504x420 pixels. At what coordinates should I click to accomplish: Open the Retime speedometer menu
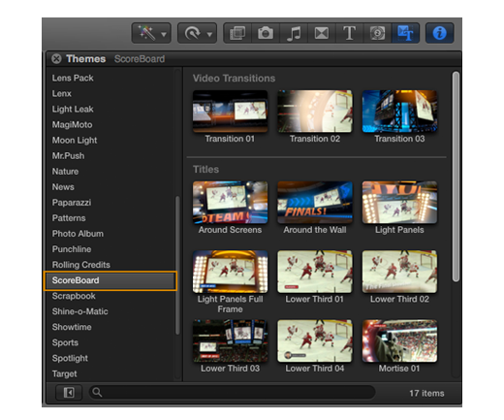[193, 33]
